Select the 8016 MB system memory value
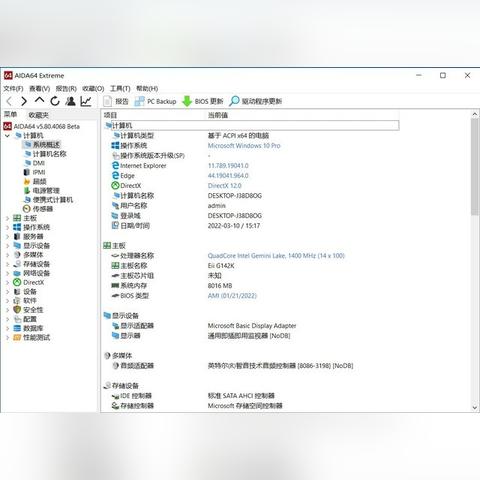The image size is (480, 480). click(x=220, y=286)
